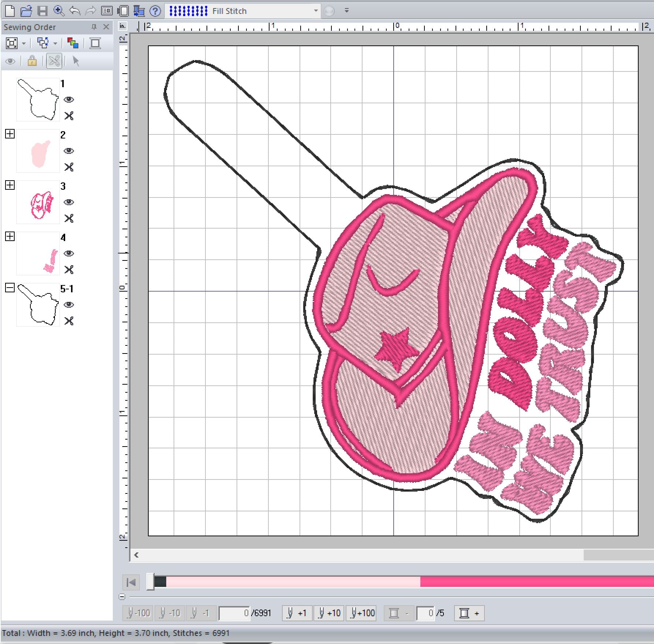Click the magnifier zoom icon in top toolbar
This screenshot has height=644, width=654.
pyautogui.click(x=59, y=11)
